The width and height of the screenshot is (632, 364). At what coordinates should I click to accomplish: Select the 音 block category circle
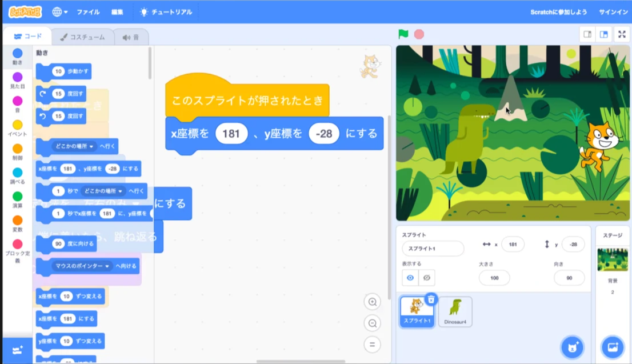(17, 101)
